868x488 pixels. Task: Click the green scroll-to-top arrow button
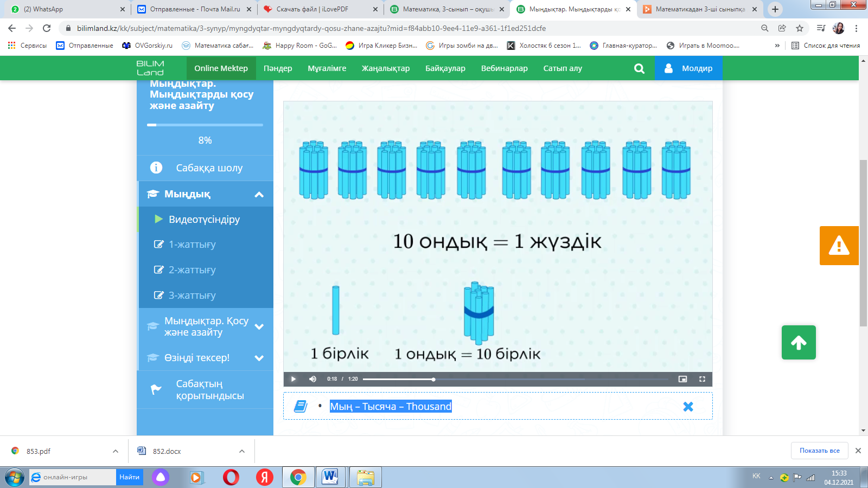(799, 342)
